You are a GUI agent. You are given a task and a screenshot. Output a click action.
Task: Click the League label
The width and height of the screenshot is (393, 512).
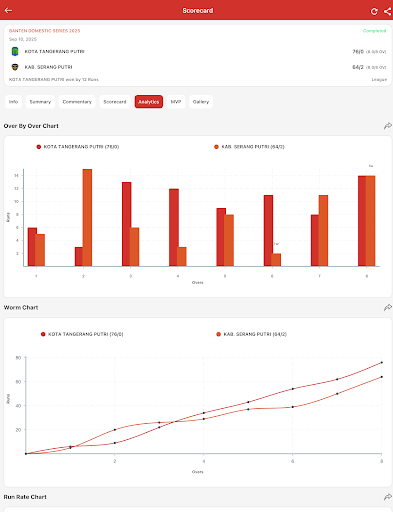(379, 79)
